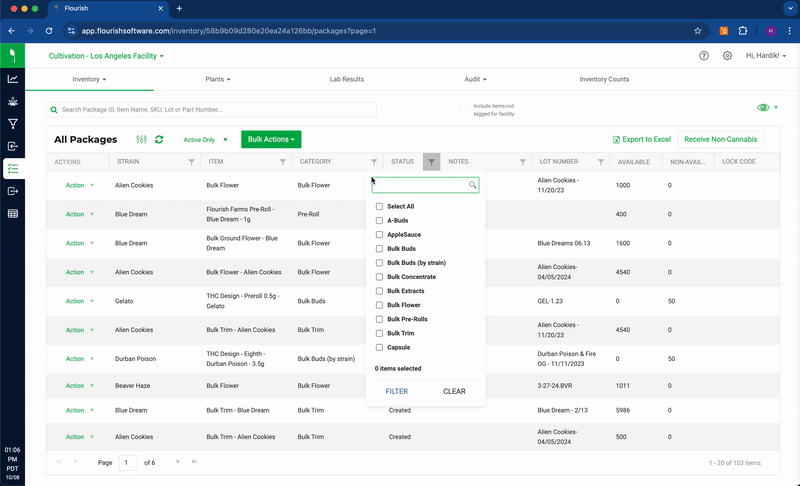The height and width of the screenshot is (486, 800).
Task: Open the Bulk Actions dropdown
Action: (271, 139)
